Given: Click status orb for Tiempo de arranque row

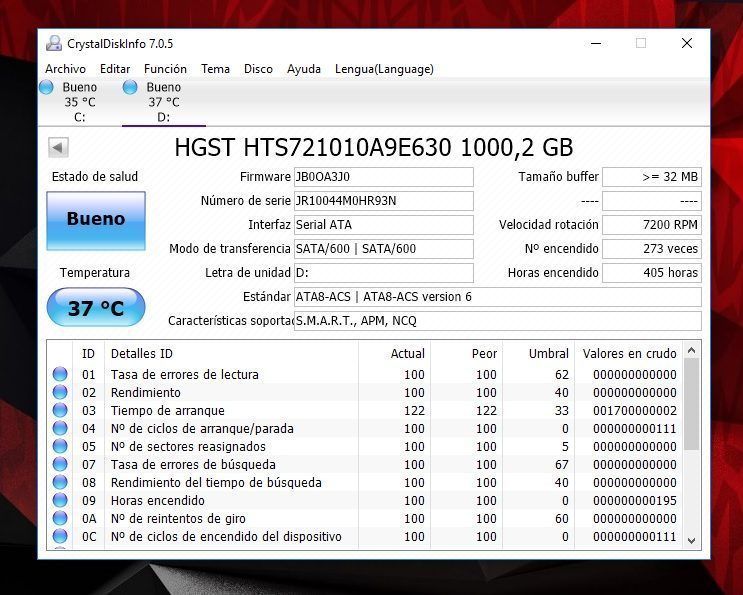Looking at the screenshot, I should click(60, 411).
